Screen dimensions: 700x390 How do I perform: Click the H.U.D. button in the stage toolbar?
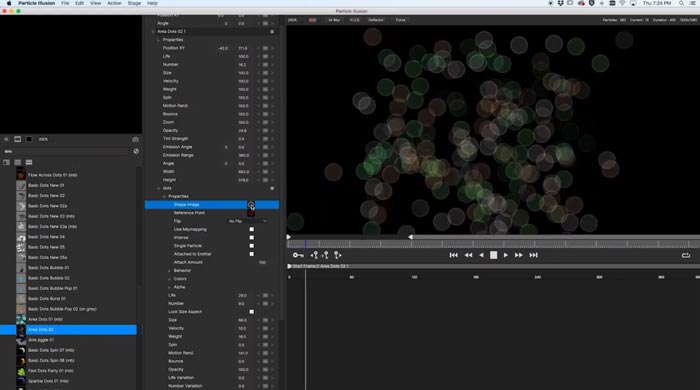click(354, 20)
